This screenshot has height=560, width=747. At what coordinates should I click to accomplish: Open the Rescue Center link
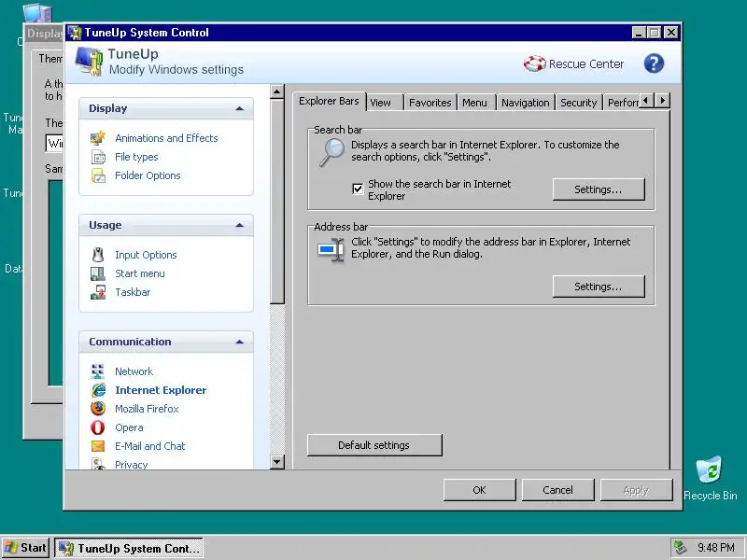tap(586, 63)
